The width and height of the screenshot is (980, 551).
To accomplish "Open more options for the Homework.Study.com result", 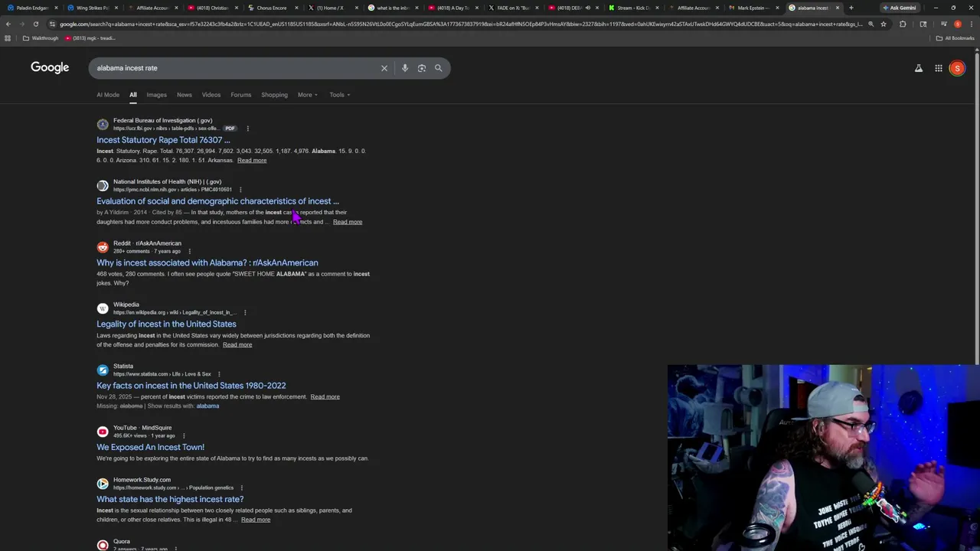I will [x=241, y=487].
